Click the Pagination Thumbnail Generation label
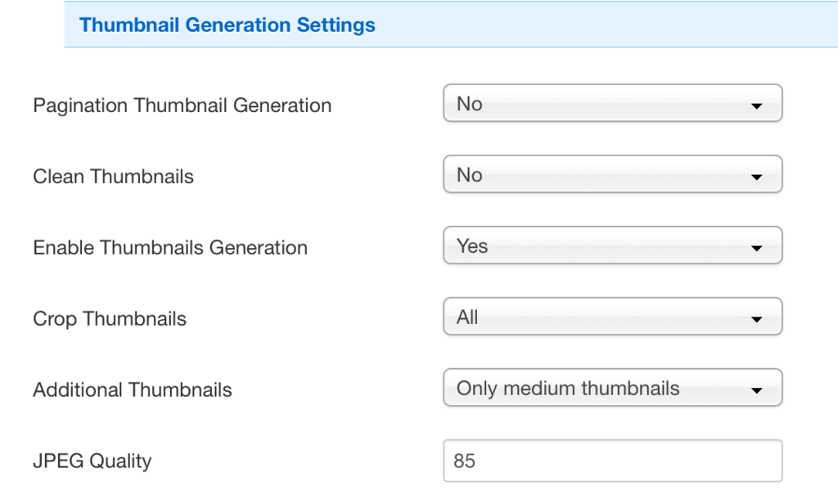 coord(182,106)
